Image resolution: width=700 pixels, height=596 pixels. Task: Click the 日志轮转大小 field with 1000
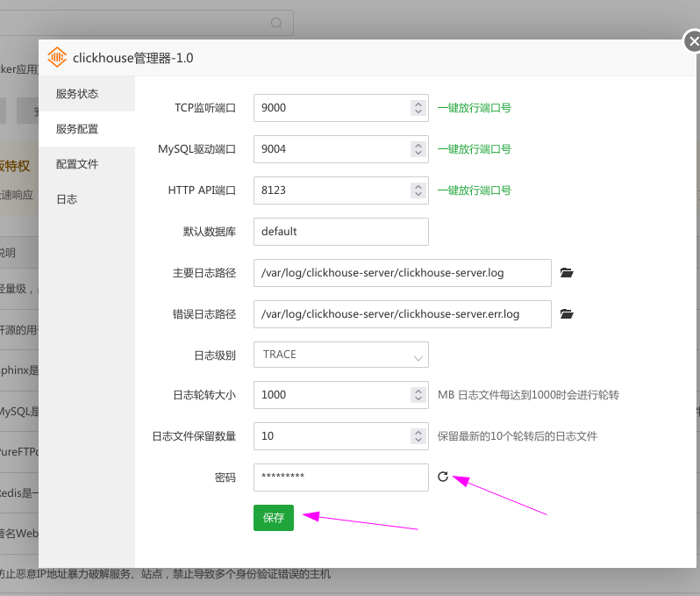pos(341,395)
